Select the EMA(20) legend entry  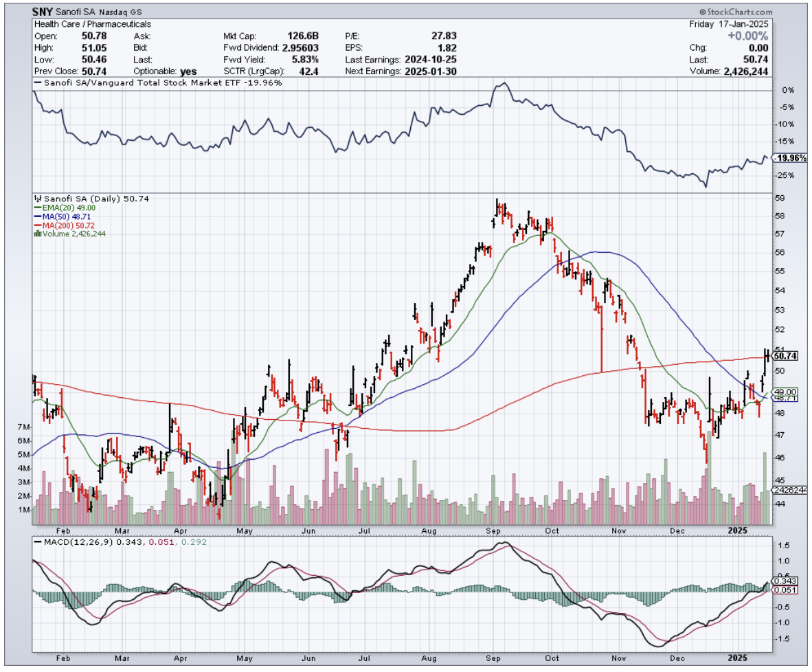click(x=63, y=208)
